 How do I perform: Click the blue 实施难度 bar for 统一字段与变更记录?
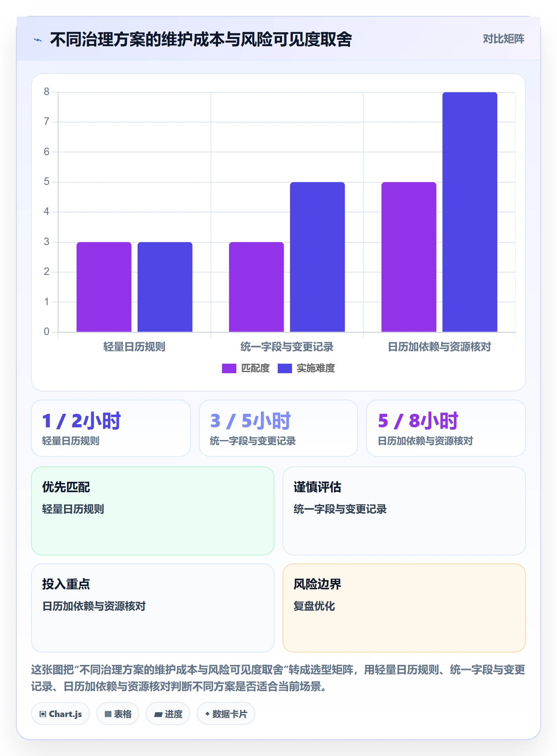tap(317, 257)
